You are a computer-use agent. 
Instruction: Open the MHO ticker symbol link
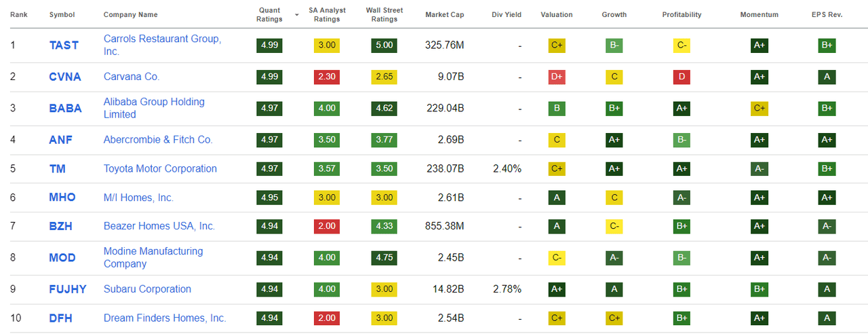(x=62, y=198)
